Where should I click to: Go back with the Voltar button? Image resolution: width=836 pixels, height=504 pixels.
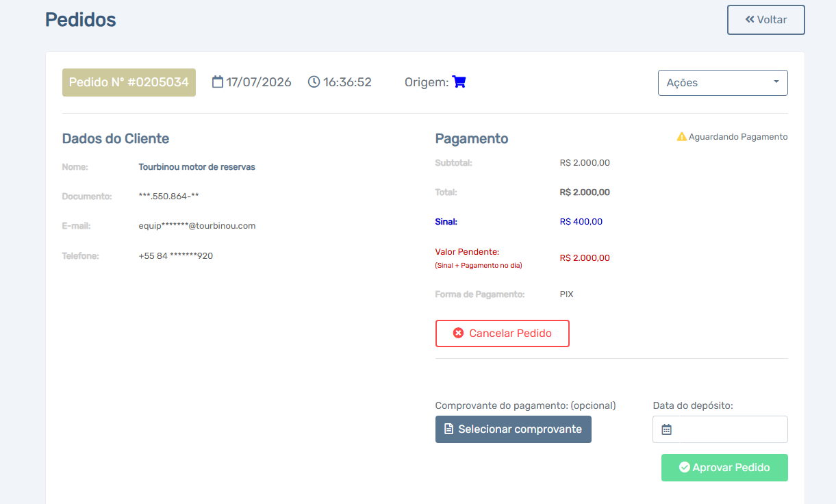point(765,20)
